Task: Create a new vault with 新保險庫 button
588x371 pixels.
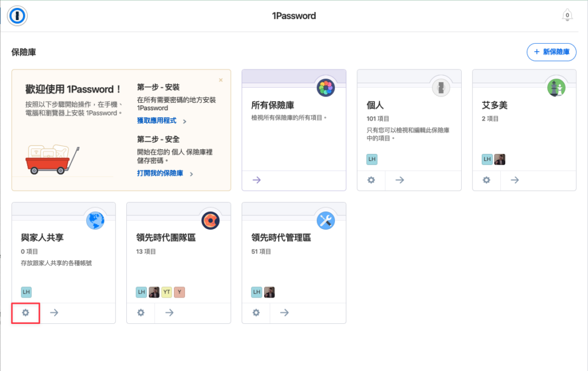Action: 551,52
